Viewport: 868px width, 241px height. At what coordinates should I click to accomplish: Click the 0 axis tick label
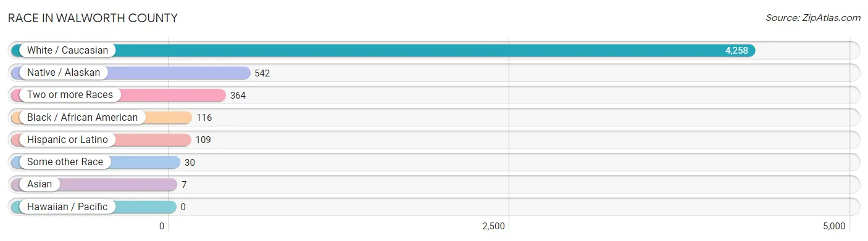tap(162, 226)
